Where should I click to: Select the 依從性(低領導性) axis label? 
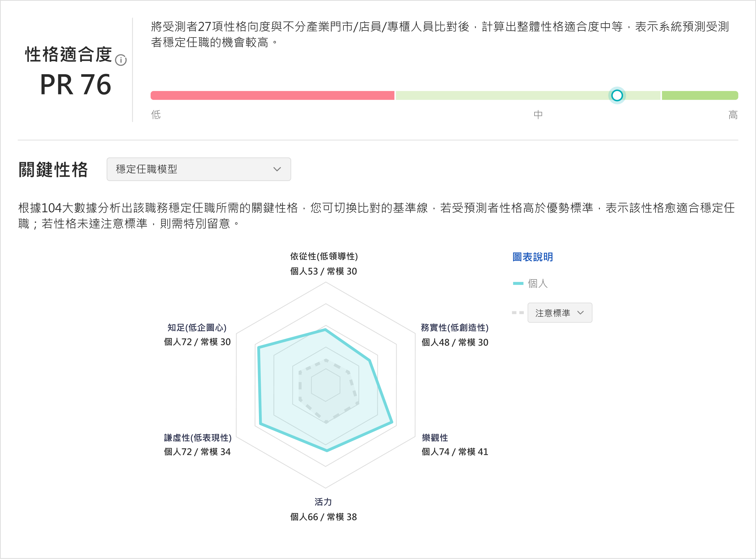[x=324, y=257]
